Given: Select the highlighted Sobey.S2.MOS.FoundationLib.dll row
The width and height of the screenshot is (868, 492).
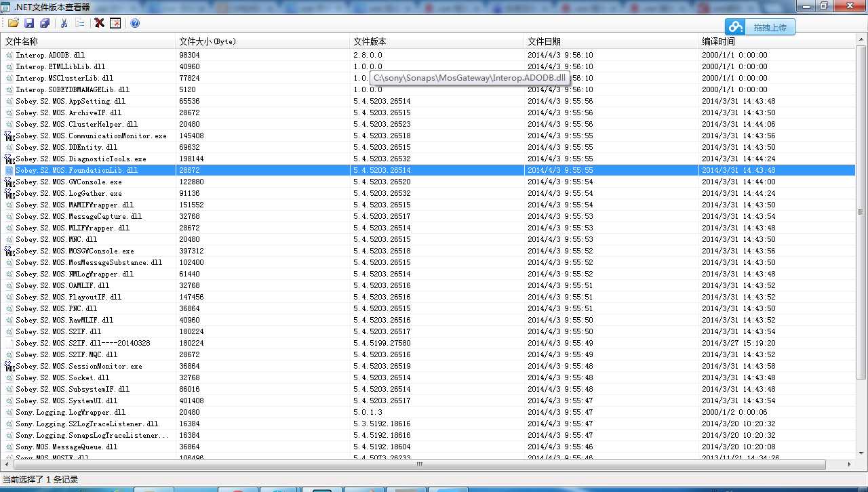Looking at the screenshot, I should (428, 170).
